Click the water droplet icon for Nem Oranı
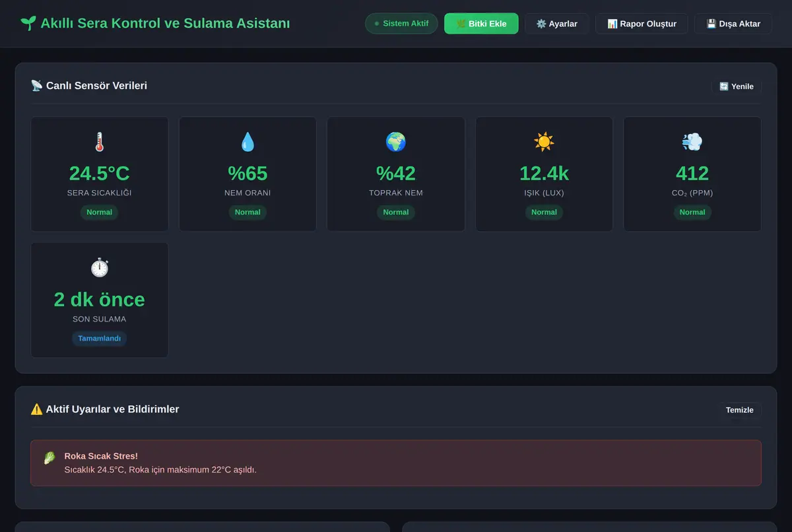Viewport: 792px width, 532px height. tap(247, 142)
